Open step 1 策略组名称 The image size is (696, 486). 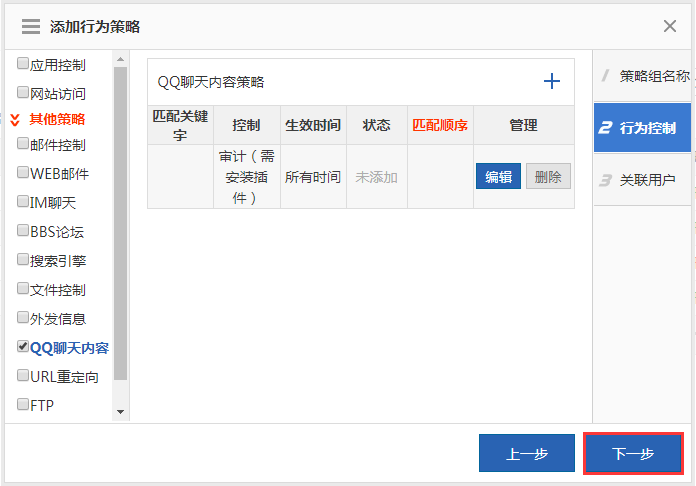(x=643, y=76)
